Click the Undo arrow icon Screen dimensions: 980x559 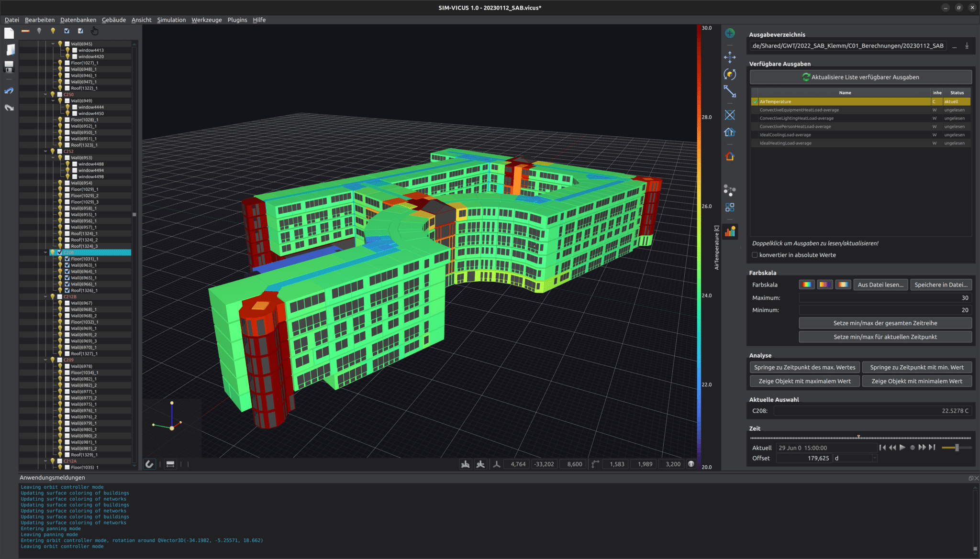pyautogui.click(x=9, y=91)
